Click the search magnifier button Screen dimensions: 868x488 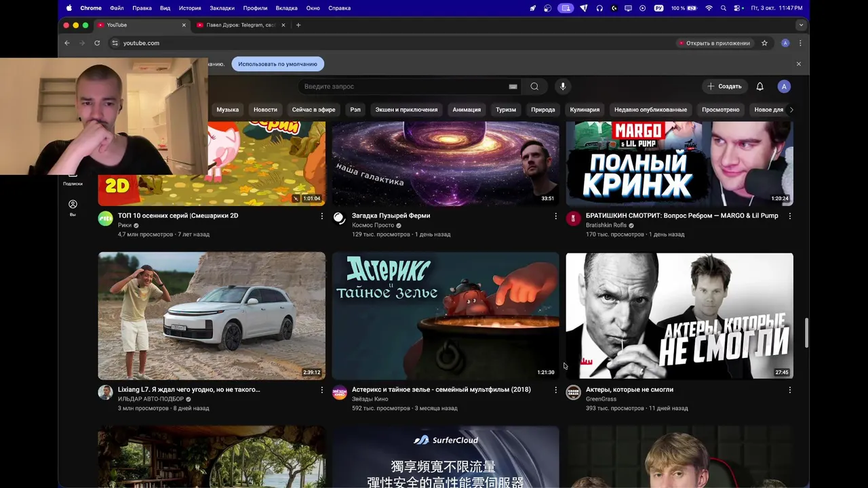[x=534, y=86]
